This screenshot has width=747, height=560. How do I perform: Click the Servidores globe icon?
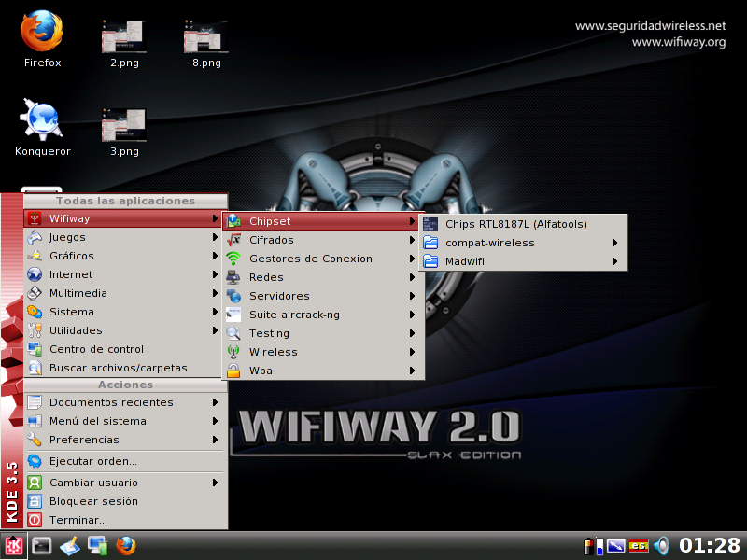[x=233, y=296]
